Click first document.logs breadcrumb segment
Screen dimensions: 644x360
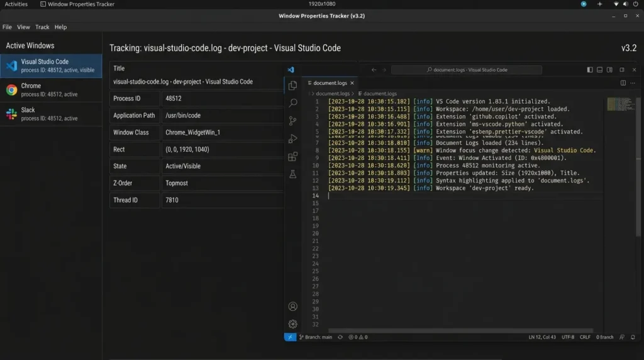[x=332, y=94]
